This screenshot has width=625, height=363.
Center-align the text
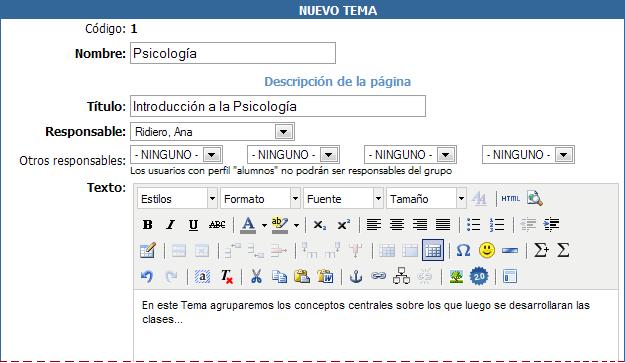click(x=397, y=225)
